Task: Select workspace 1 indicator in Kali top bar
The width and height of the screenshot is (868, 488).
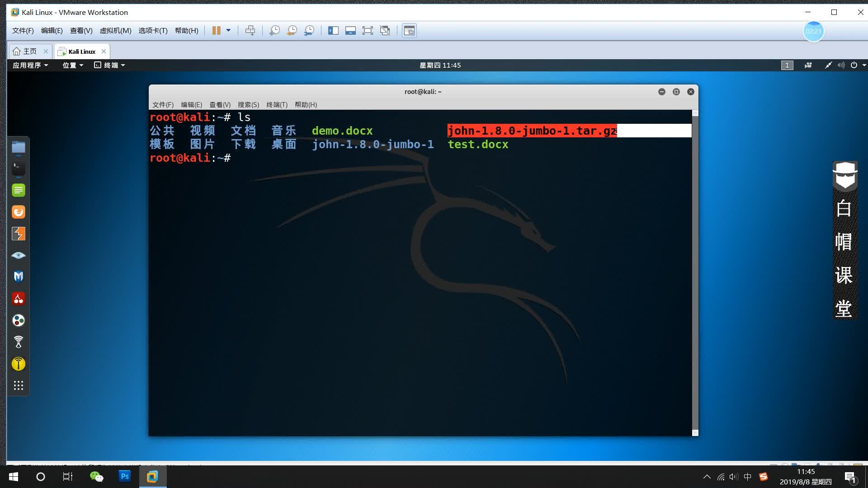Action: [x=787, y=65]
